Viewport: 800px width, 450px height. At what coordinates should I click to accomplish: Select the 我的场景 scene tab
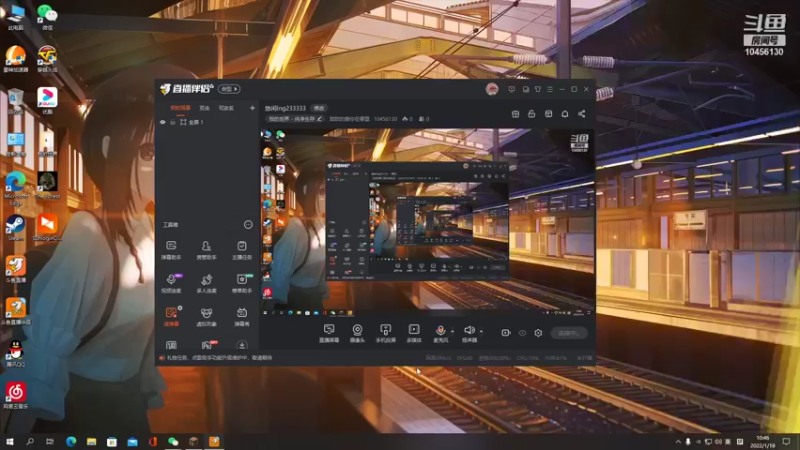(x=180, y=108)
